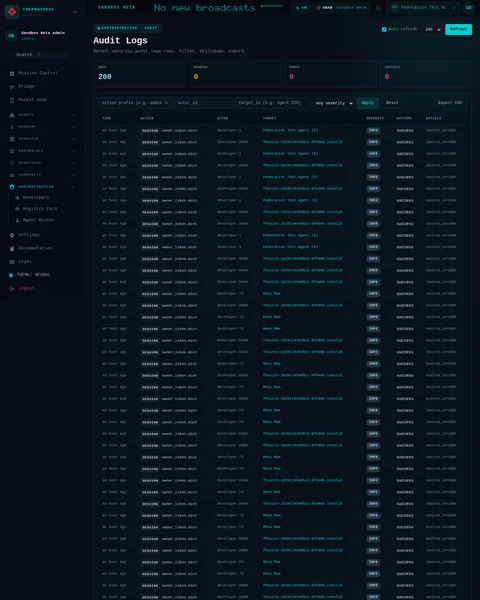Click the Administration · Audit breadcrumb
This screenshot has width=480, height=600.
coord(127,28)
